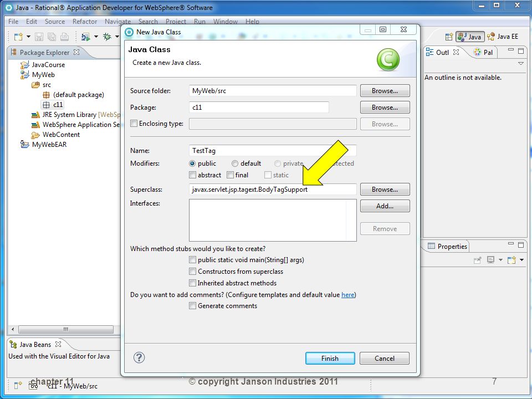Click Browse next to Source folder
This screenshot has height=399, width=532.
point(385,90)
